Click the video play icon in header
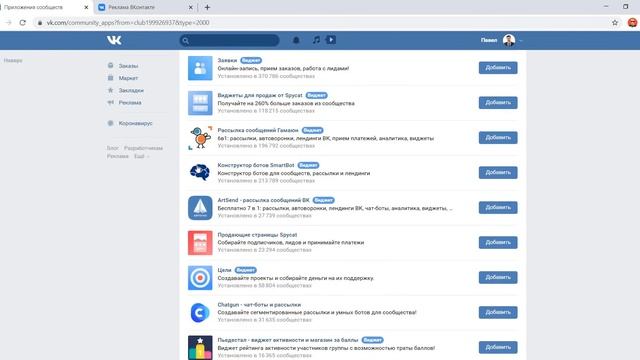 tap(331, 40)
